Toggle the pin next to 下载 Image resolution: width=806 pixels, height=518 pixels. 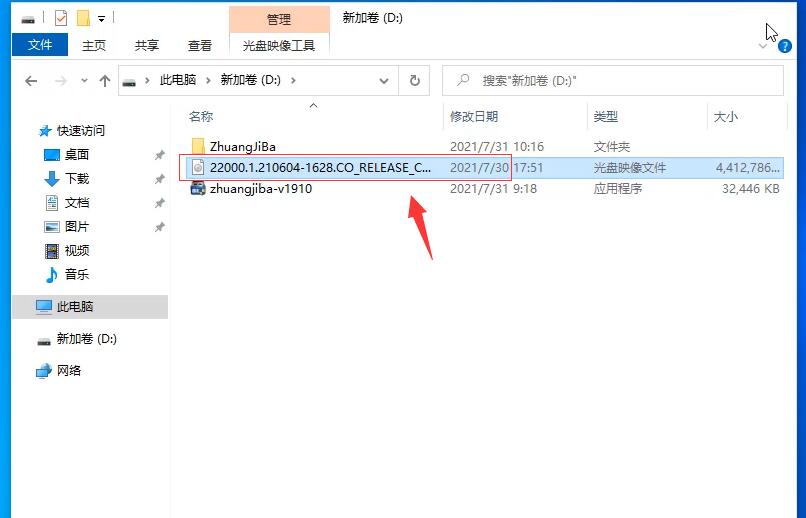pyautogui.click(x=160, y=179)
